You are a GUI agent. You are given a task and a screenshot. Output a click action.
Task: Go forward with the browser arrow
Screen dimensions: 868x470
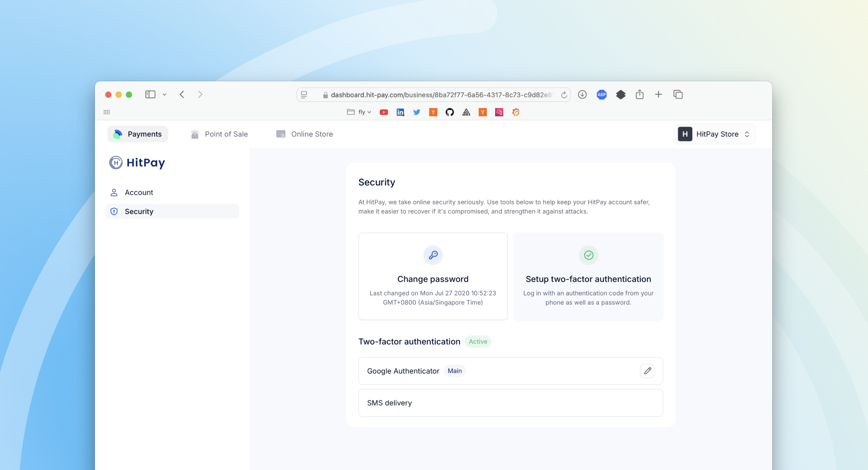tap(200, 94)
